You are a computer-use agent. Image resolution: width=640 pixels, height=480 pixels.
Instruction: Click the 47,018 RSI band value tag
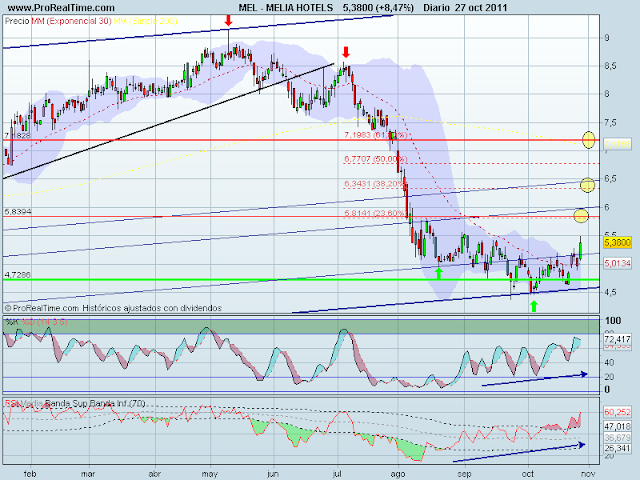point(618,427)
